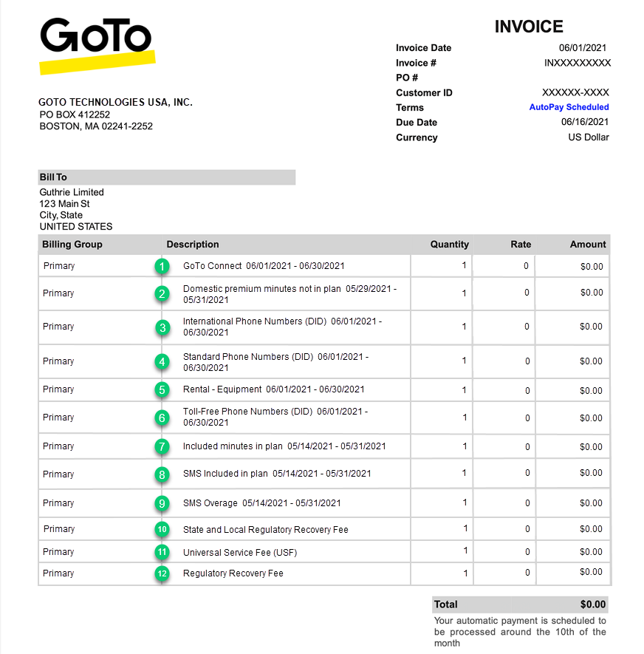The width and height of the screenshot is (644, 654).
Task: Click the green number 1 marker
Action: pyautogui.click(x=162, y=266)
